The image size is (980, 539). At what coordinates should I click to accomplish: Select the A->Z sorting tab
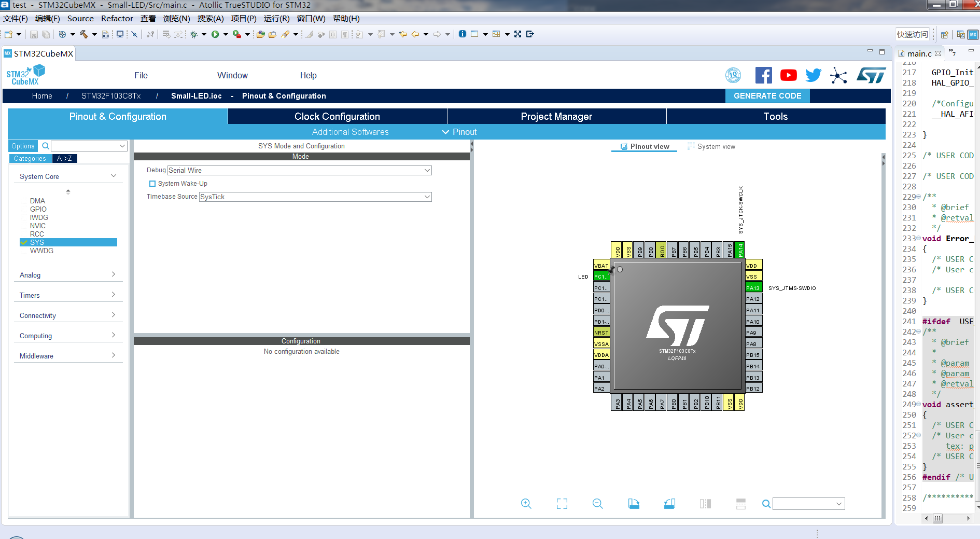(64, 158)
